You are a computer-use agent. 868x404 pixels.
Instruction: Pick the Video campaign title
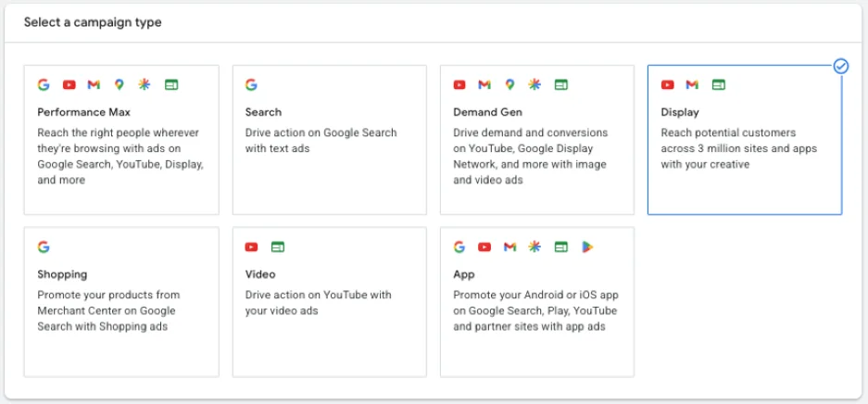pos(260,274)
